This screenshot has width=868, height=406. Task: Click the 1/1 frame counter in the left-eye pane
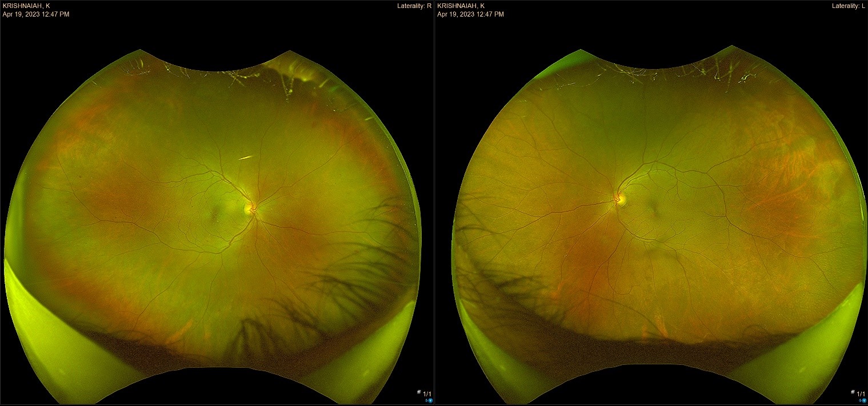[861, 394]
